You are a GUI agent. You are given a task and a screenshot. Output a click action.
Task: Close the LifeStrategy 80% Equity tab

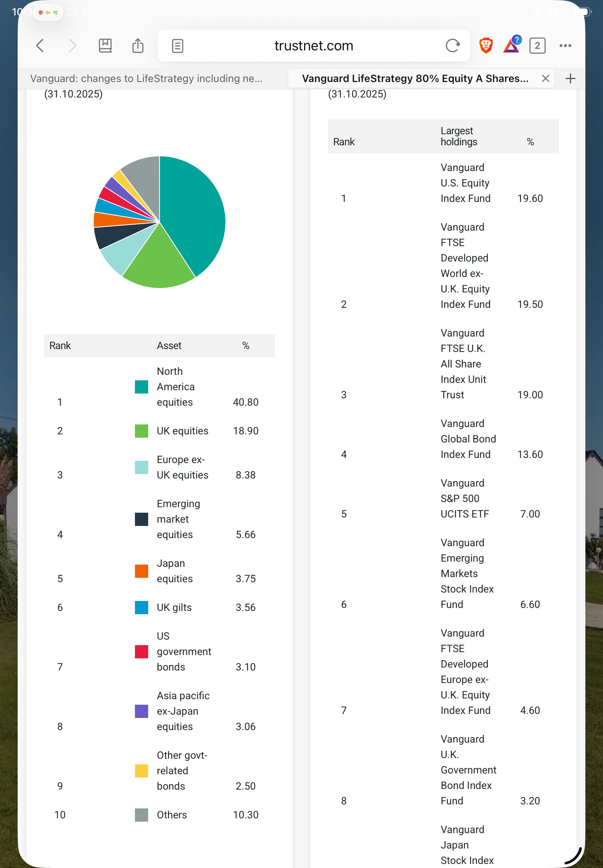[545, 79]
